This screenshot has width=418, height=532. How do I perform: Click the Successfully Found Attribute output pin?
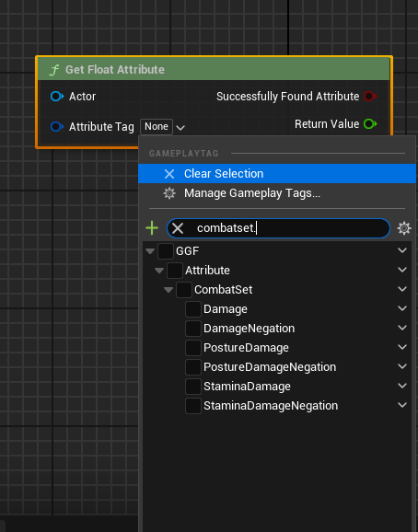pos(370,97)
